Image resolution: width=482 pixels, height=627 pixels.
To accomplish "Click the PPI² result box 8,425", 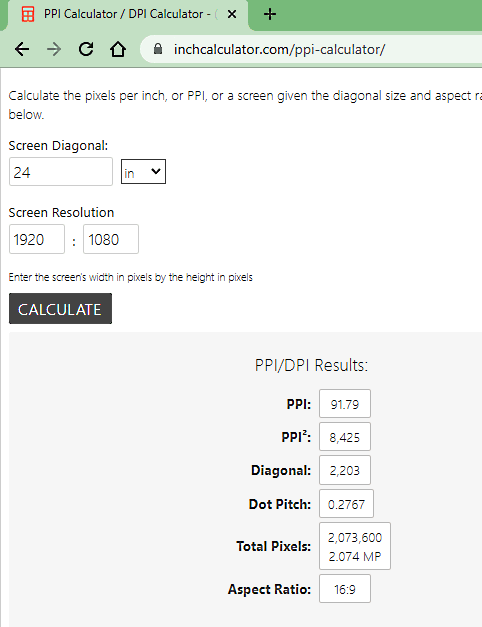I will pyautogui.click(x=345, y=437).
